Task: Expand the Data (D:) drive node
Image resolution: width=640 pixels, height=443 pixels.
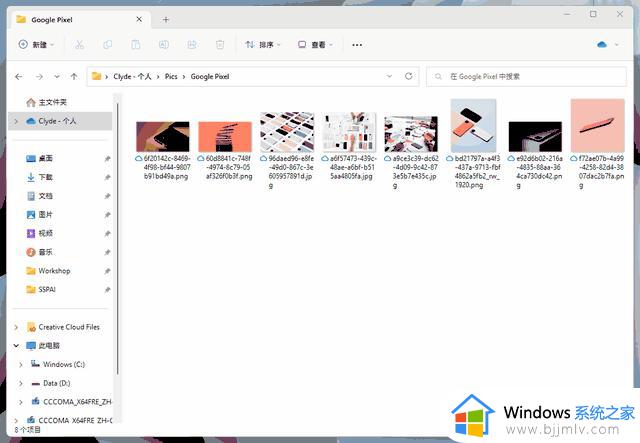Action: [21, 383]
